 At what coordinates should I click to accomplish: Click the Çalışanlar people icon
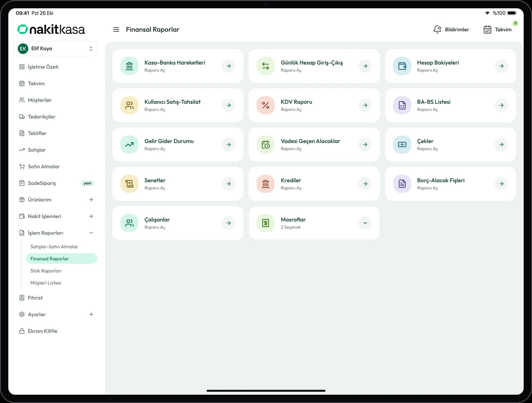(129, 223)
